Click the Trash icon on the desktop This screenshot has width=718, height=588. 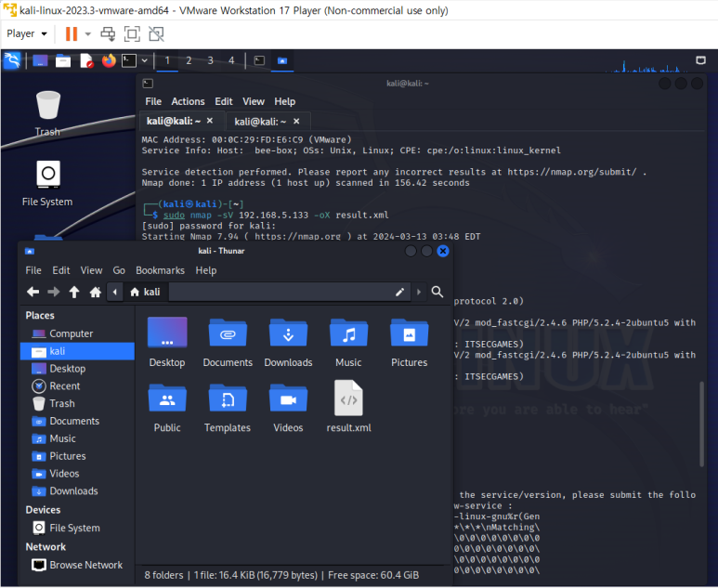pyautogui.click(x=47, y=113)
